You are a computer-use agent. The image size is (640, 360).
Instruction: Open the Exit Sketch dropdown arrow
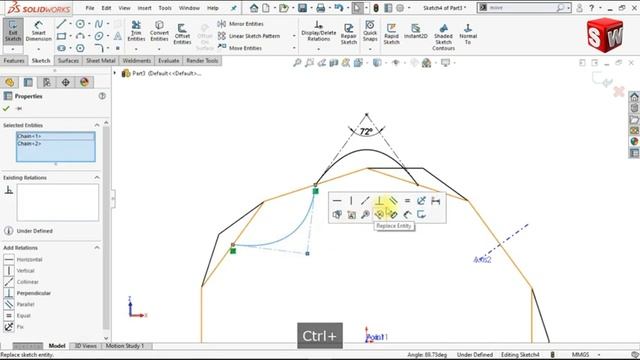click(13, 49)
